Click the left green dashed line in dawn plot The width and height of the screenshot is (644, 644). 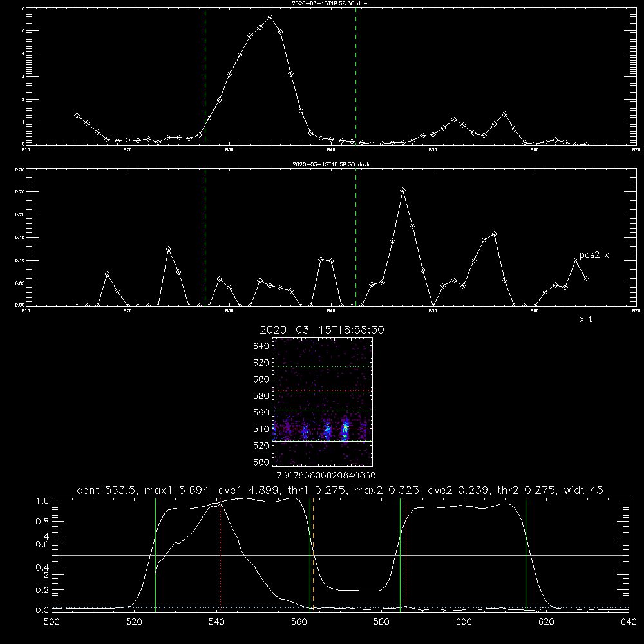tap(205, 76)
